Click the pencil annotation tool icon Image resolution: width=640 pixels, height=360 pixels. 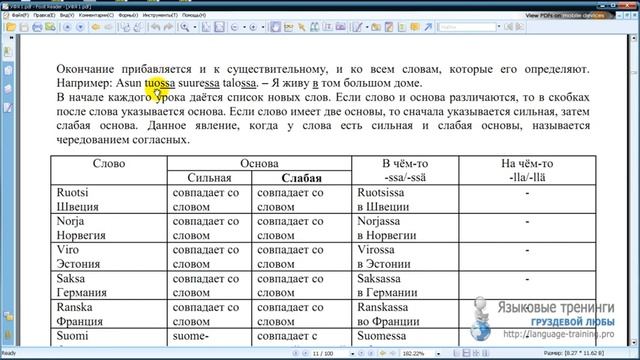point(357,27)
